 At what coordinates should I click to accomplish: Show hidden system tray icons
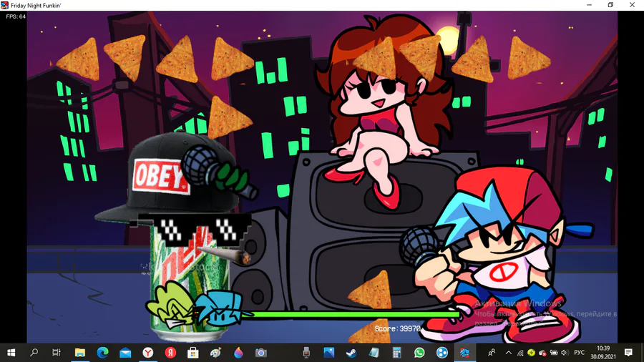click(x=509, y=353)
